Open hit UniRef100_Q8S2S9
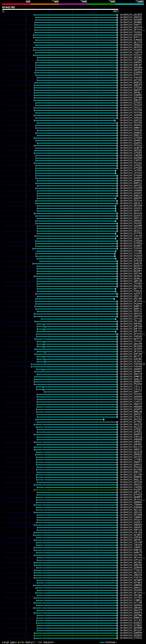Image resolution: width=146 pixels, height=644 pixels. (x=131, y=27)
